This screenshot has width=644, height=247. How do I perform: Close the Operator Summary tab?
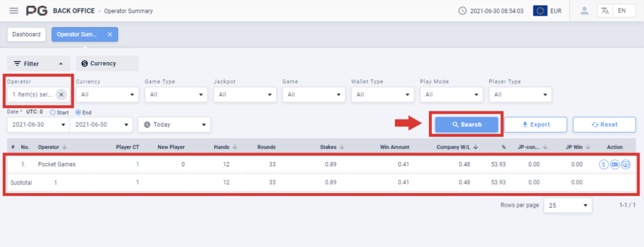110,34
